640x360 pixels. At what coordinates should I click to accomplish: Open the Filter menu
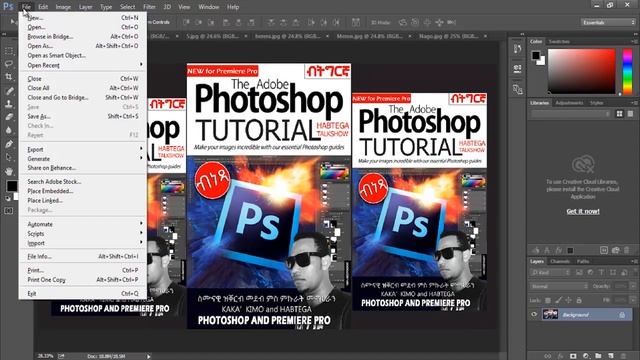point(149,7)
